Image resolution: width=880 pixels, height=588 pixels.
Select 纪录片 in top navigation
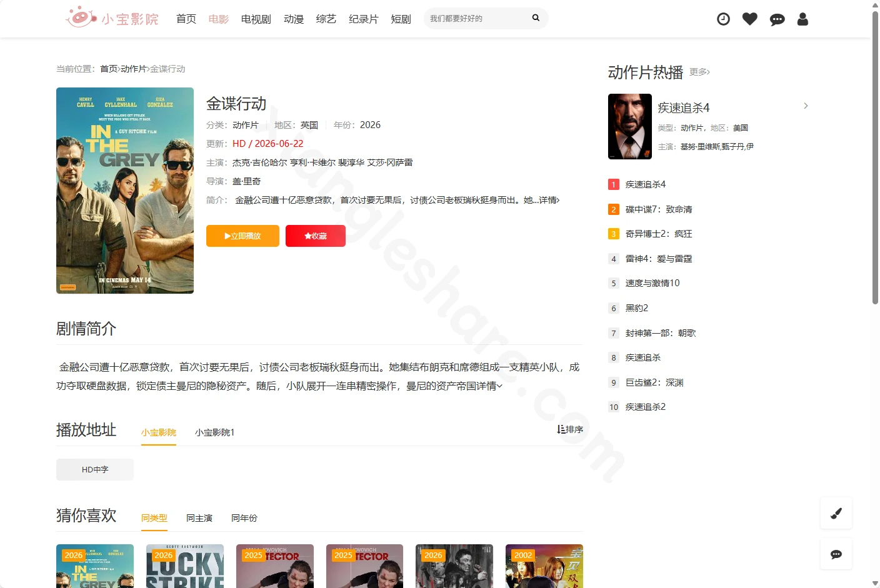coord(364,19)
